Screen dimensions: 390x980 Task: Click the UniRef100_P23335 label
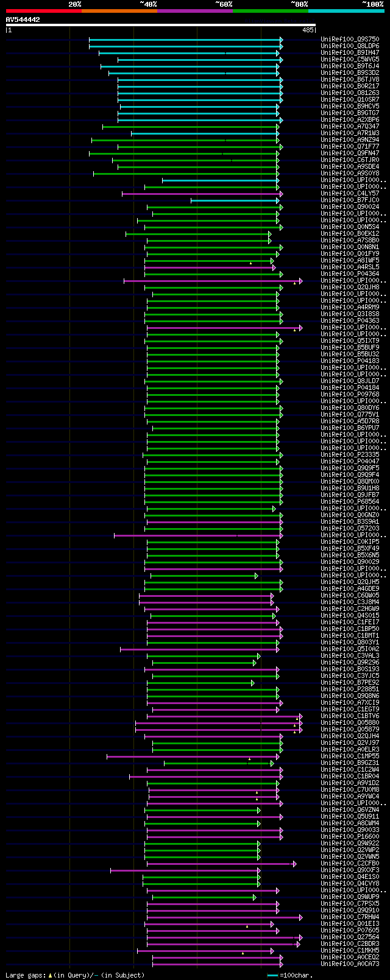pyautogui.click(x=350, y=455)
